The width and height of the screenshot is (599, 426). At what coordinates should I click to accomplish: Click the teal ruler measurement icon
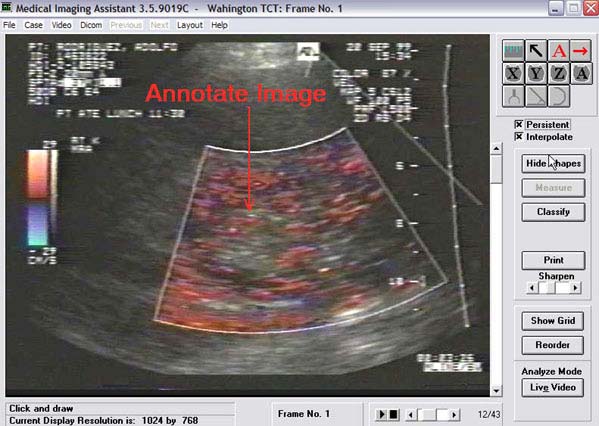click(513, 50)
